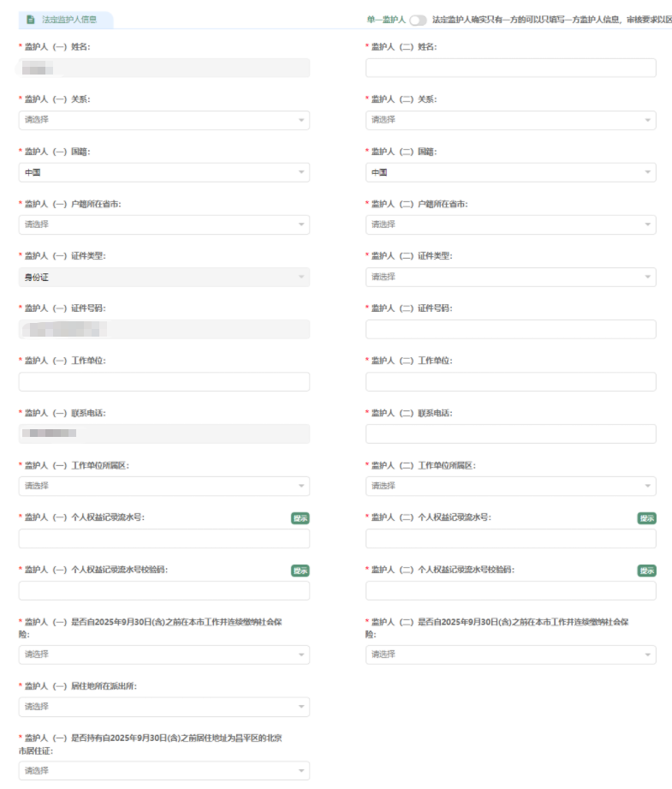Open the 监护人(一)关系 dropdown
Screen dimensions: 672x789
[164, 120]
